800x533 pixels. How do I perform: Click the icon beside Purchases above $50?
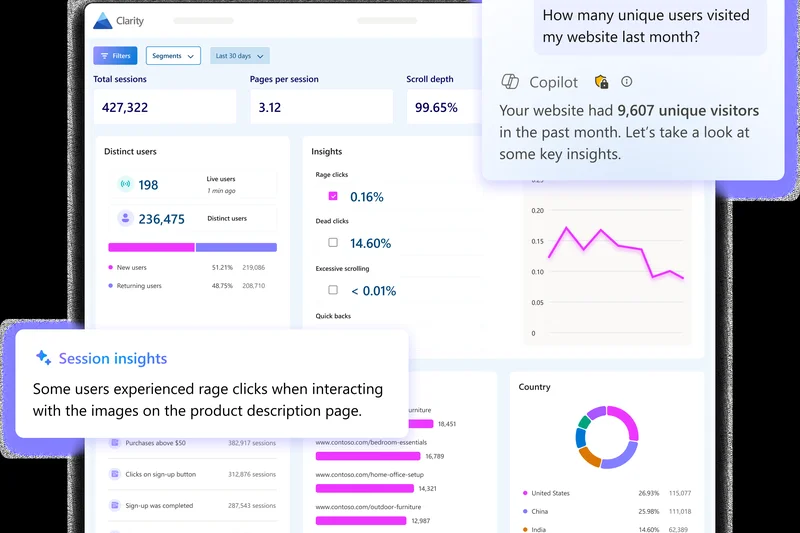[x=115, y=442]
